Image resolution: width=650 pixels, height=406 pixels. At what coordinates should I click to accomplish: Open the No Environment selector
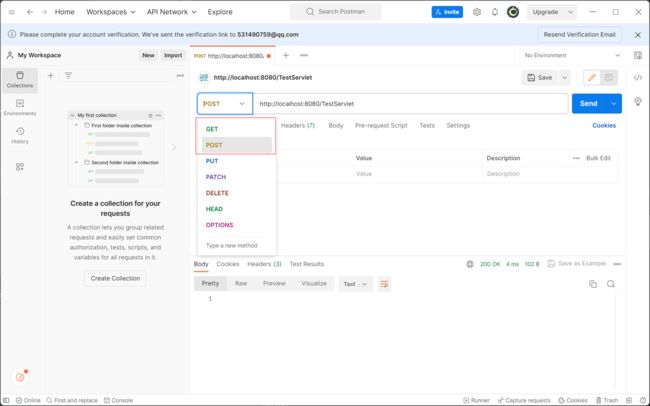pos(572,56)
